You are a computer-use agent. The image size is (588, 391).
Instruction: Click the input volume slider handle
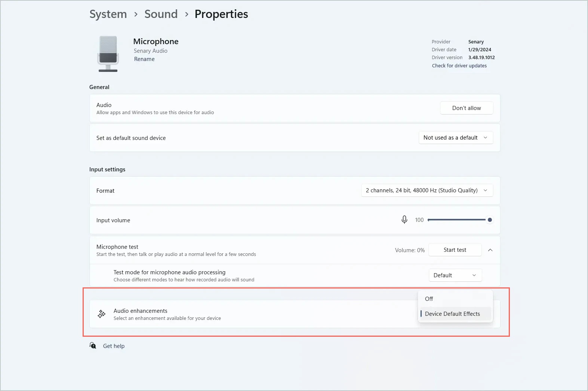[489, 220]
